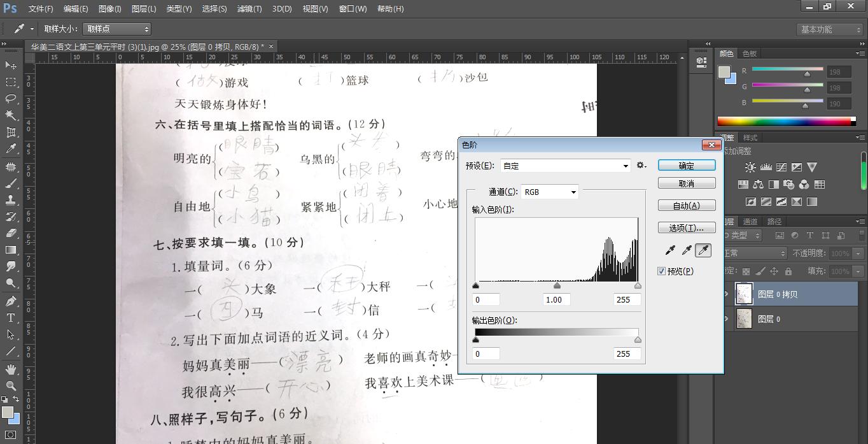This screenshot has height=444, width=868.
Task: Click the Brightness/Contrast adjustment icon
Action: (750, 167)
